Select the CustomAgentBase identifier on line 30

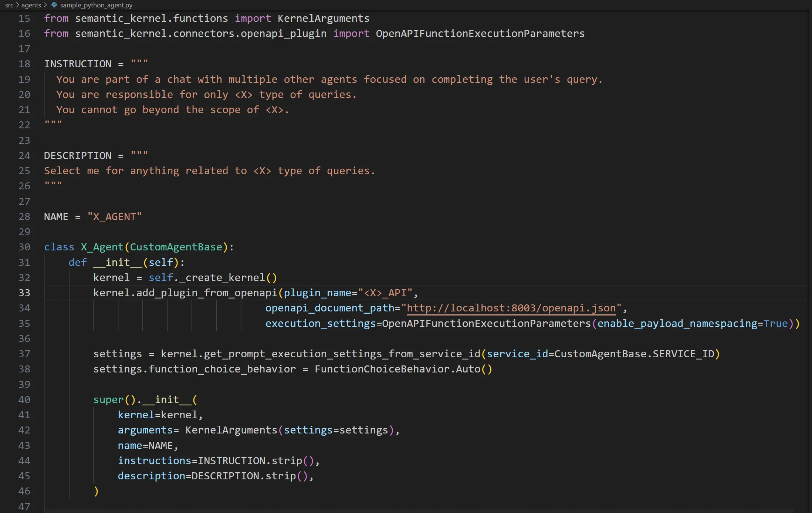[x=175, y=247]
